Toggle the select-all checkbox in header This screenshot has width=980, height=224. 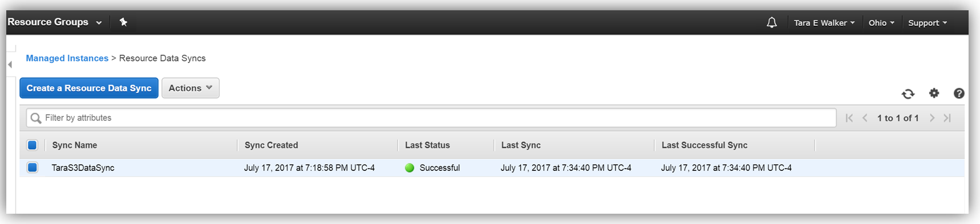coord(33,145)
